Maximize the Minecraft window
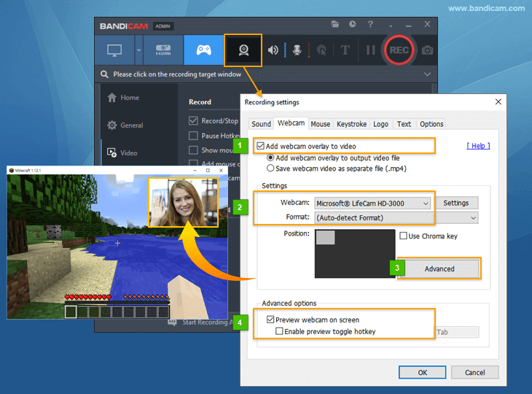Viewport: 532px width, 394px height. 208,171
